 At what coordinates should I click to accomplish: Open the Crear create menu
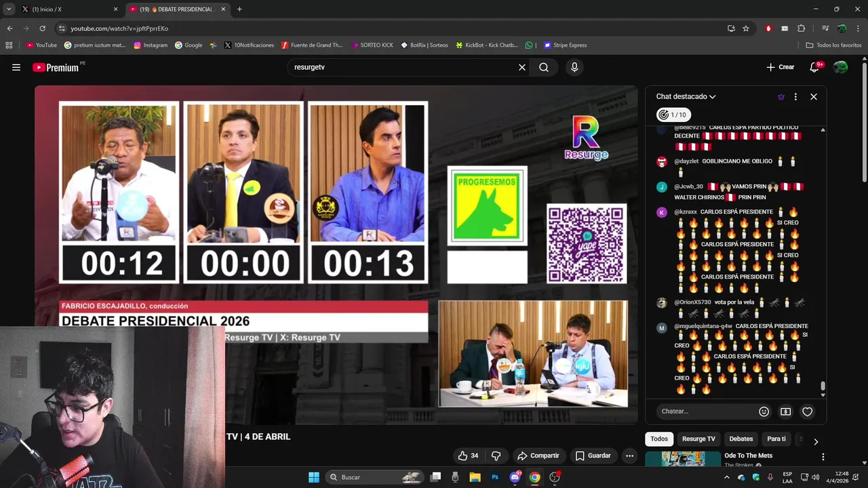[781, 67]
